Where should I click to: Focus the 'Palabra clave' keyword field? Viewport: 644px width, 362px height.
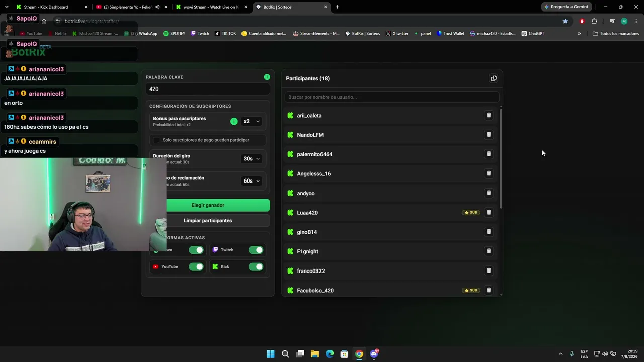(x=208, y=89)
